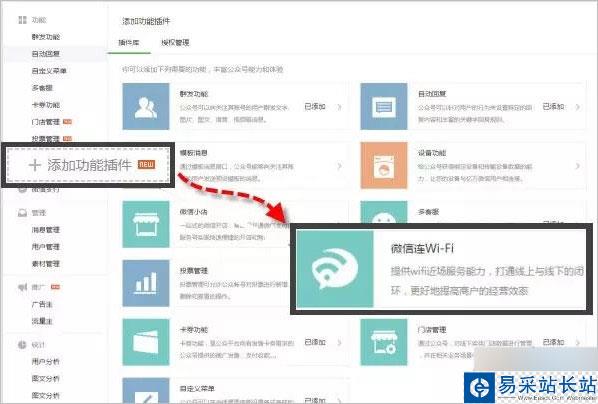Select 自定义菜单 in the left sidebar
Screen dimensions: 598x404
(49, 71)
